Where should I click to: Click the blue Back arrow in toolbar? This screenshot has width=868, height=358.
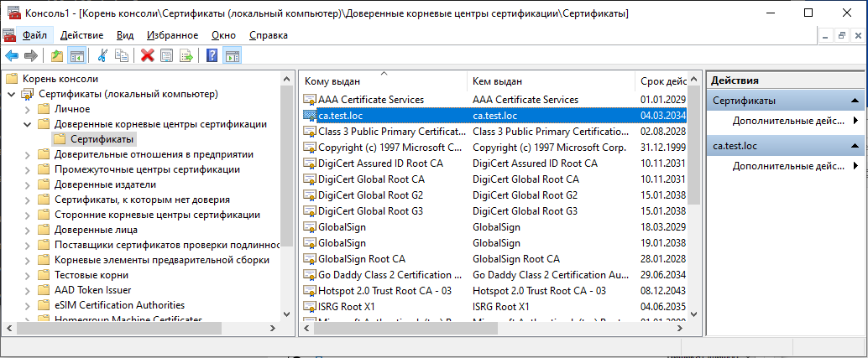pyautogui.click(x=12, y=56)
